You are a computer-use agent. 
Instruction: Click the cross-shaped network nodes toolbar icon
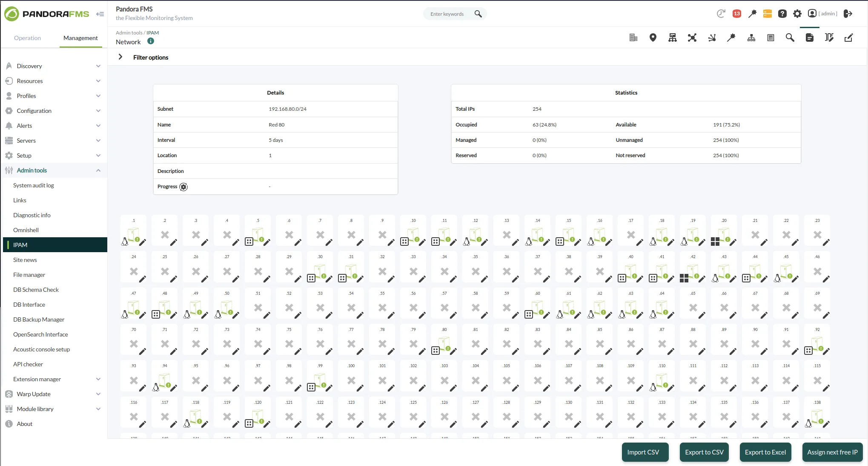click(692, 37)
